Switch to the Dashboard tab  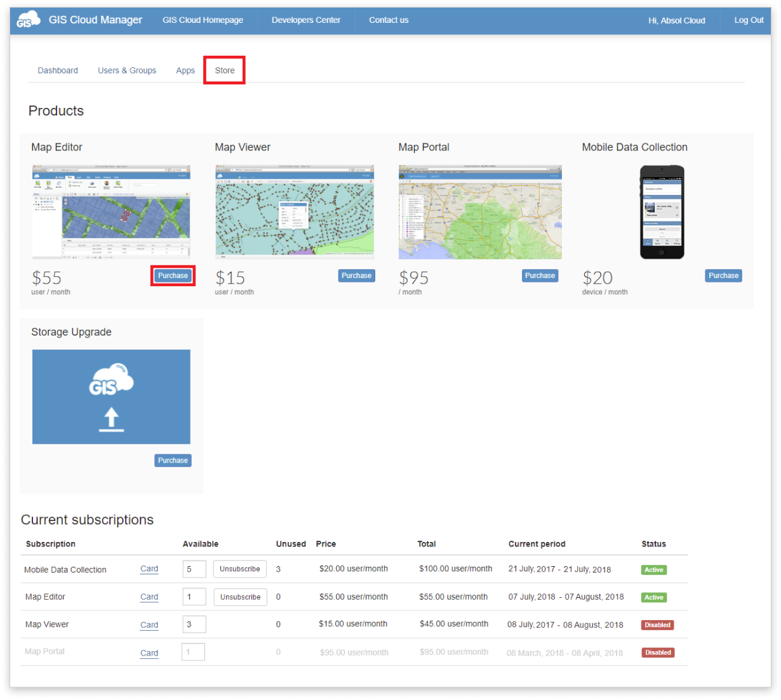point(58,70)
